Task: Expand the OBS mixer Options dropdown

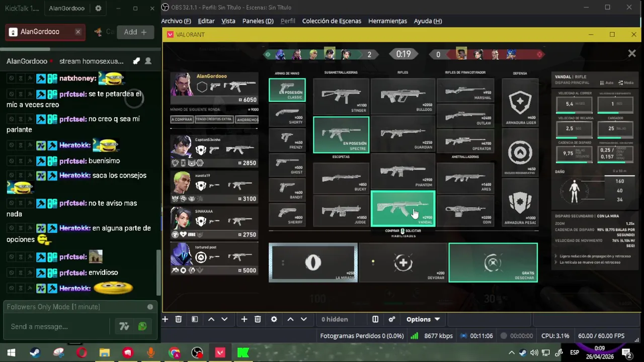Action: pyautogui.click(x=423, y=319)
